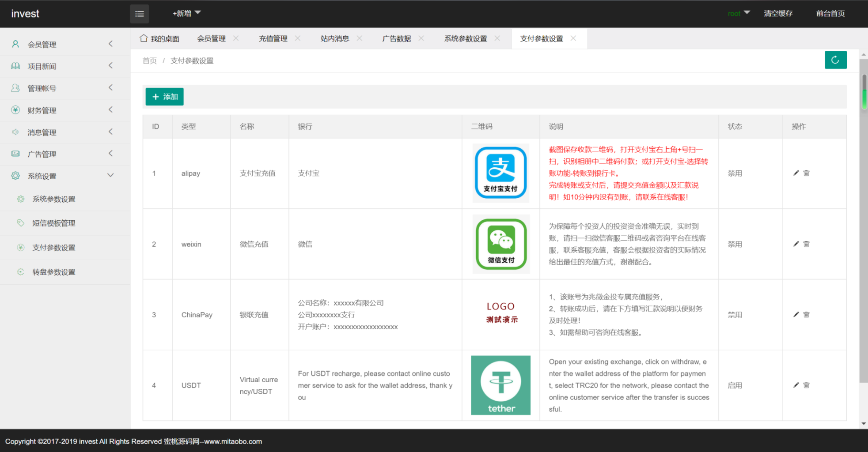This screenshot has height=452, width=868.
Task: Select 转盘参数设置 in the sidebar
Action: 54,271
